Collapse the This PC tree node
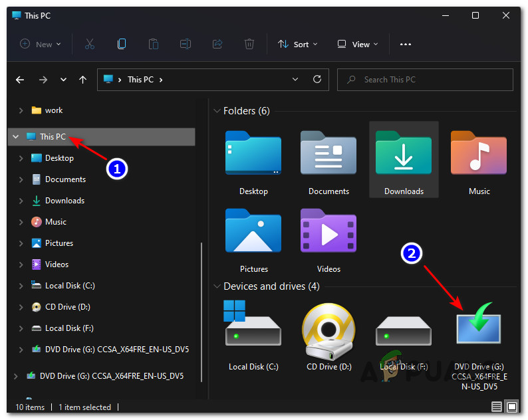 point(16,137)
